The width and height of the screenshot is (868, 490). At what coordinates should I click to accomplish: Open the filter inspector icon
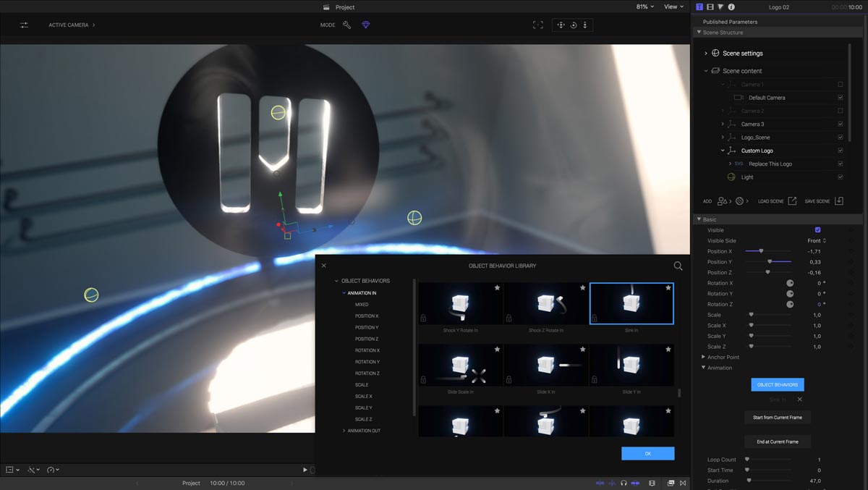coord(720,7)
